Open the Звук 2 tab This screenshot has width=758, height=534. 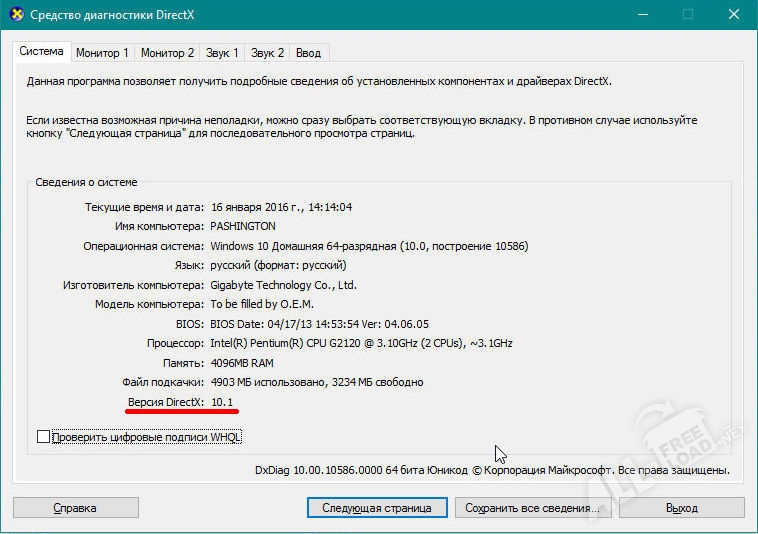tap(267, 52)
